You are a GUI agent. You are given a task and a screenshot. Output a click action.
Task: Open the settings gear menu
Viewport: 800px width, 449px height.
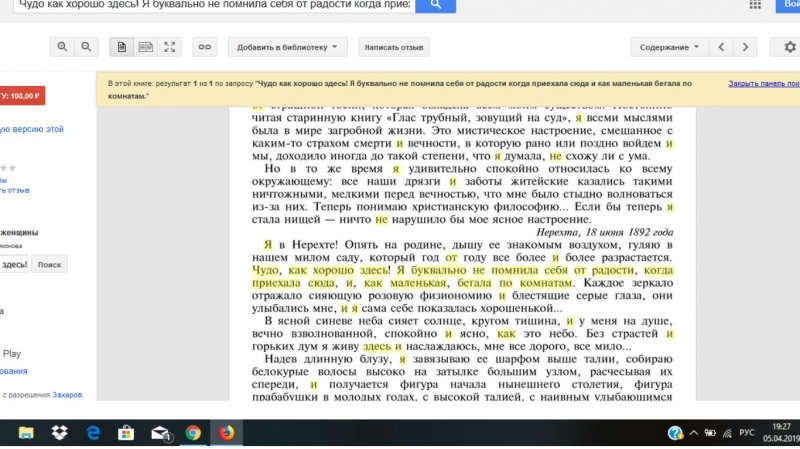(788, 47)
